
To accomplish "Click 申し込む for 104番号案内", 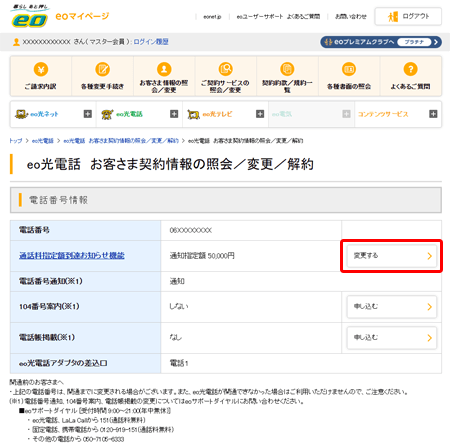I will click(x=392, y=307).
